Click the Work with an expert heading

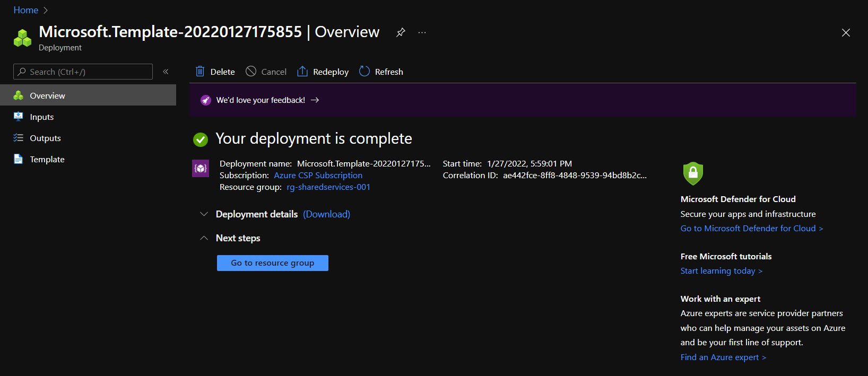(721, 299)
